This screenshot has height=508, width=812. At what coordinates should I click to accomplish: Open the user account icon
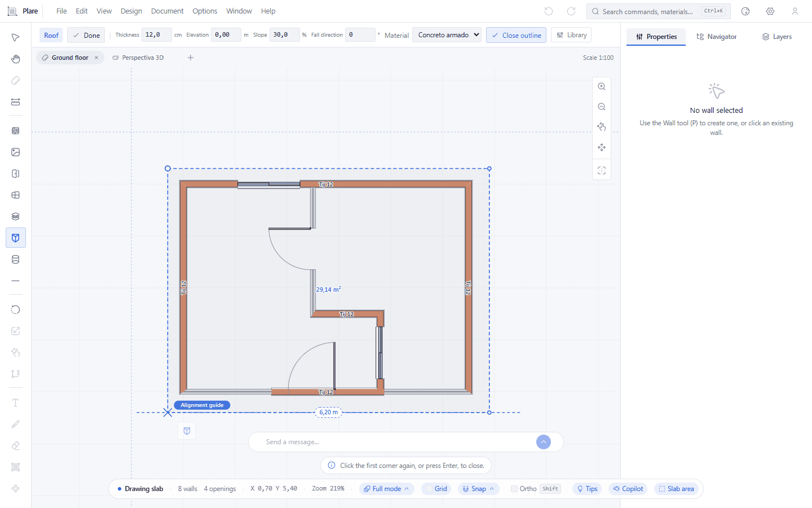pyautogui.click(x=795, y=11)
